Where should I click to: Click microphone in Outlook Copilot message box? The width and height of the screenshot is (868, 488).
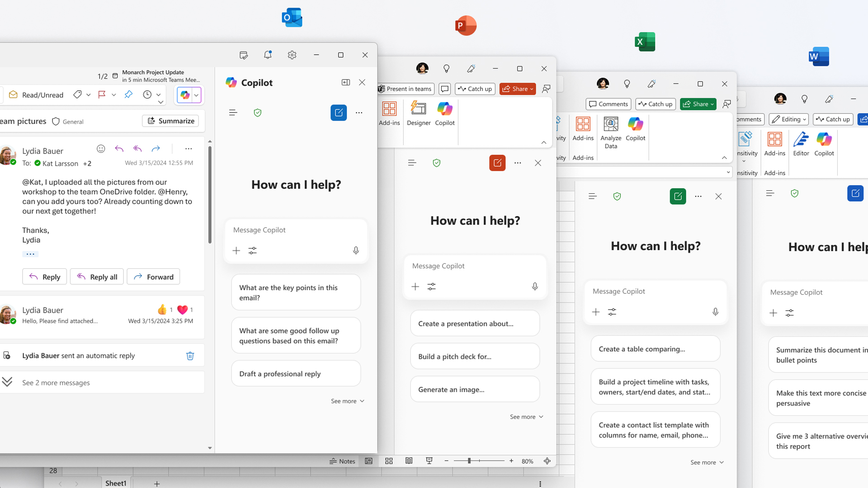coord(356,250)
